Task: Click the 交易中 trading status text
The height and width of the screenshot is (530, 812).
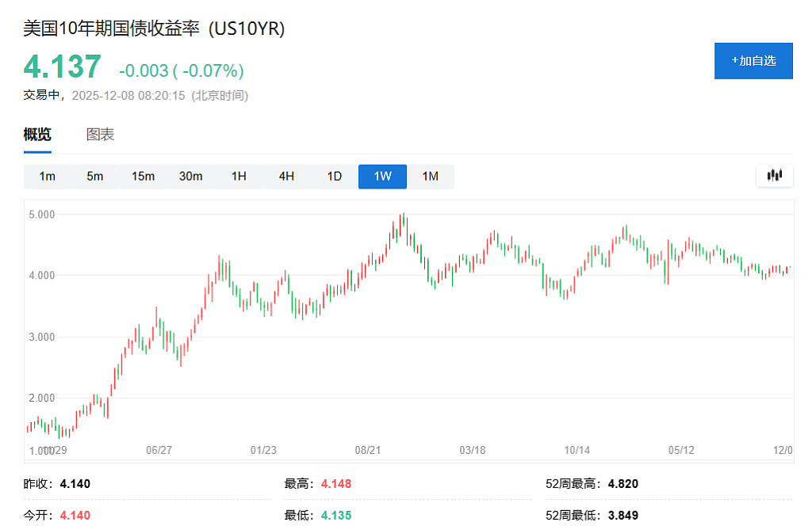Action: [x=41, y=95]
